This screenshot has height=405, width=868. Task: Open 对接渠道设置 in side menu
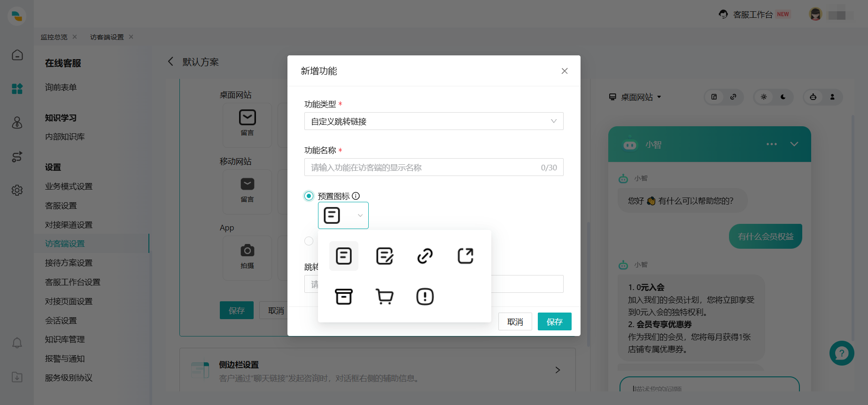point(69,225)
